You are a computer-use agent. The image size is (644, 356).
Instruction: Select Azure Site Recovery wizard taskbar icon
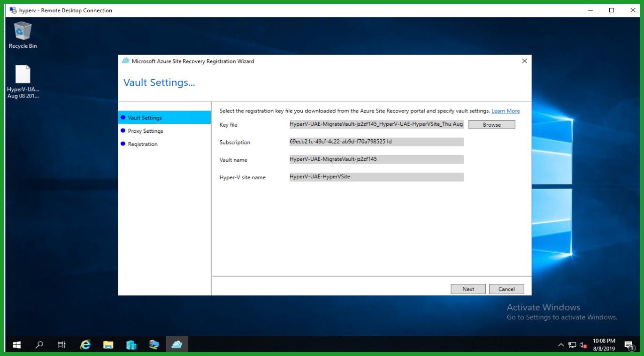tap(177, 345)
